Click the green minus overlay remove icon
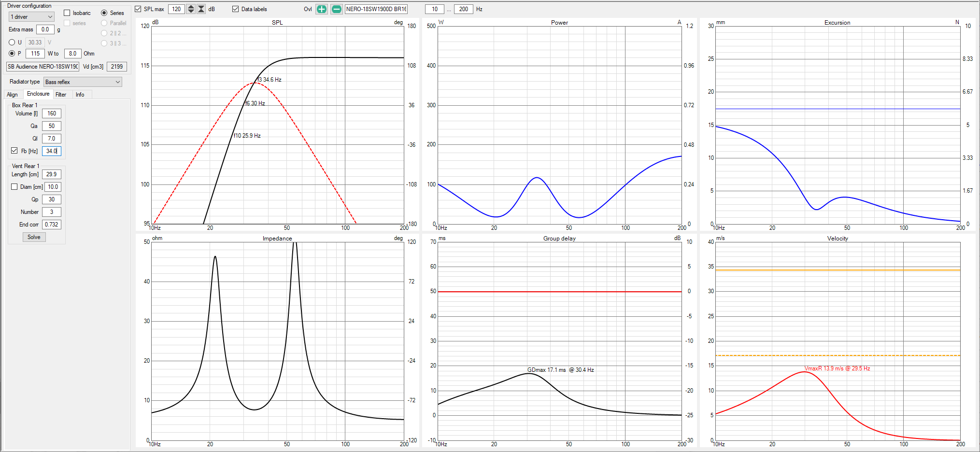The height and width of the screenshot is (452, 980). pyautogui.click(x=337, y=9)
